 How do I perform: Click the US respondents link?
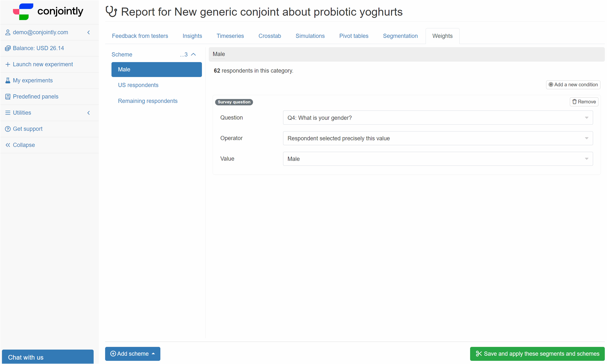[x=138, y=85]
